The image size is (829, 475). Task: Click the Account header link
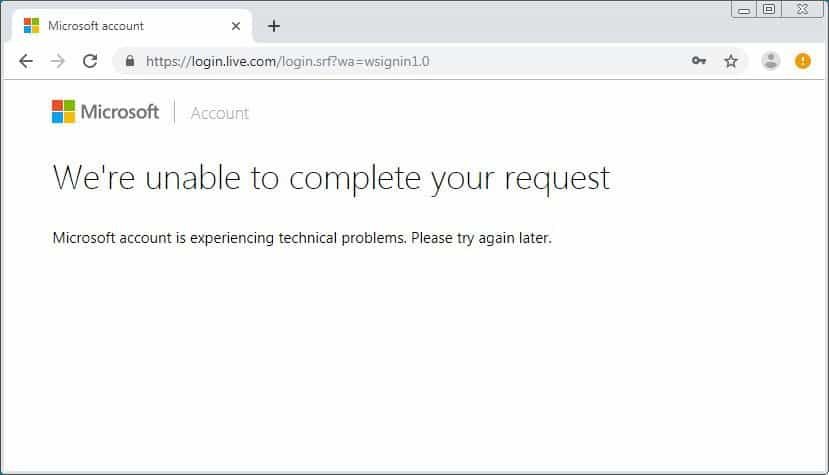click(219, 113)
